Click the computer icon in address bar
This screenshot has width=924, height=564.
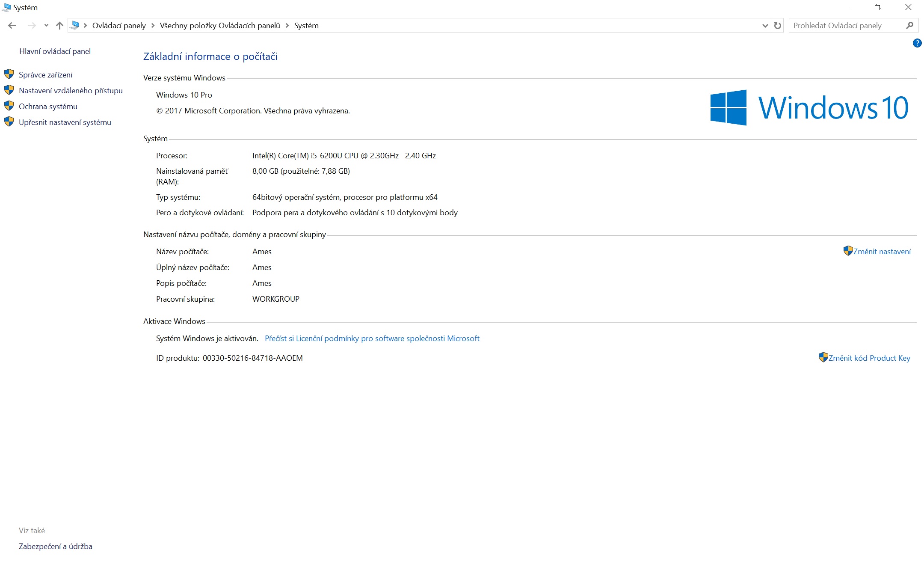tap(75, 26)
